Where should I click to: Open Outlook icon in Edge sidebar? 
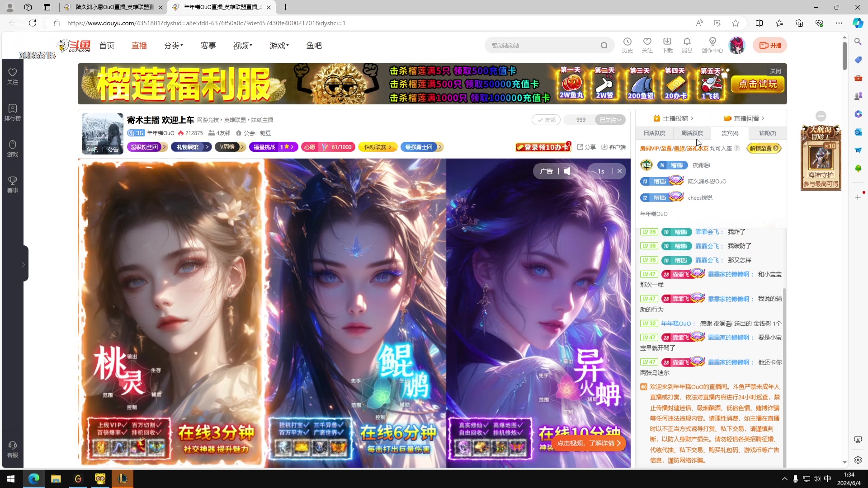(x=858, y=132)
